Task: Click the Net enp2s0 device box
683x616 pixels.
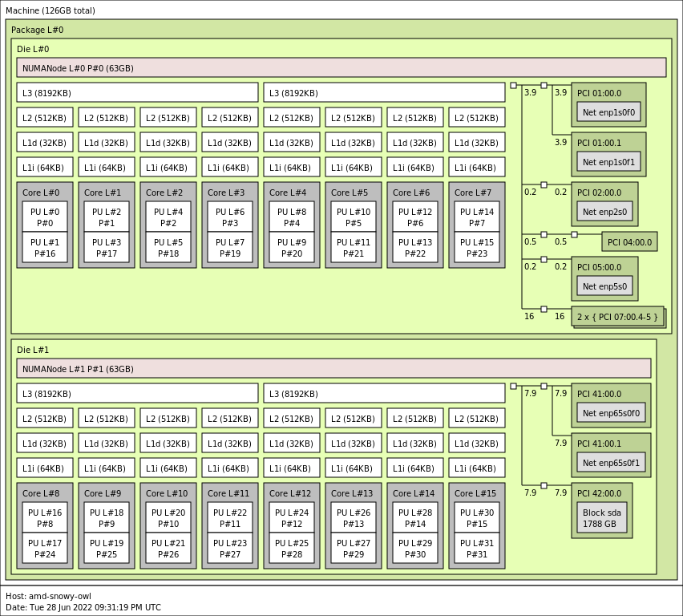Action: point(604,212)
